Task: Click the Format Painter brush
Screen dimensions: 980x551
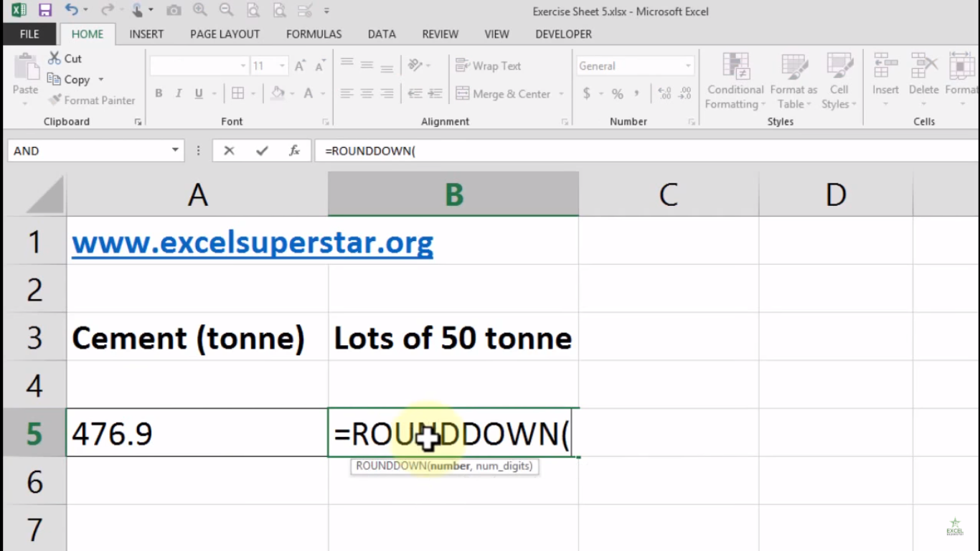Action: (55, 100)
